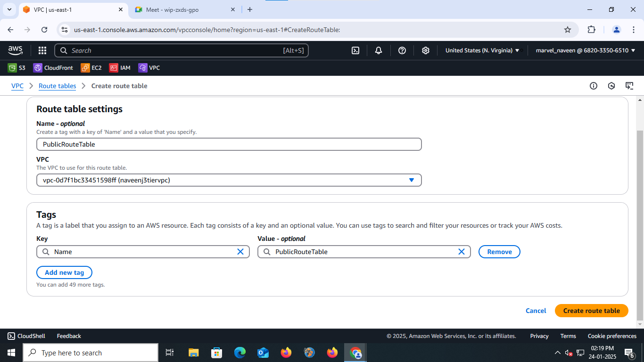The image size is (644, 362).
Task: Open Feedback in the footer
Action: 69,336
